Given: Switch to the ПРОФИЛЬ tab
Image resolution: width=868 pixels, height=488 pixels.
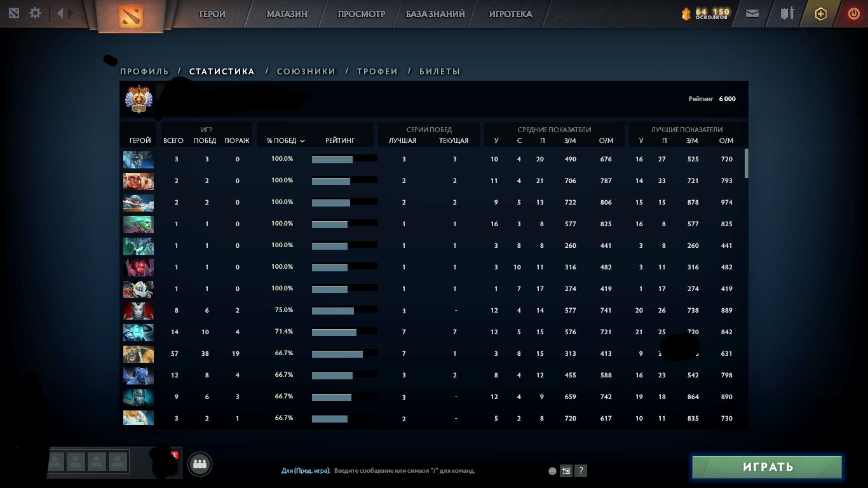Looking at the screenshot, I should click(144, 71).
